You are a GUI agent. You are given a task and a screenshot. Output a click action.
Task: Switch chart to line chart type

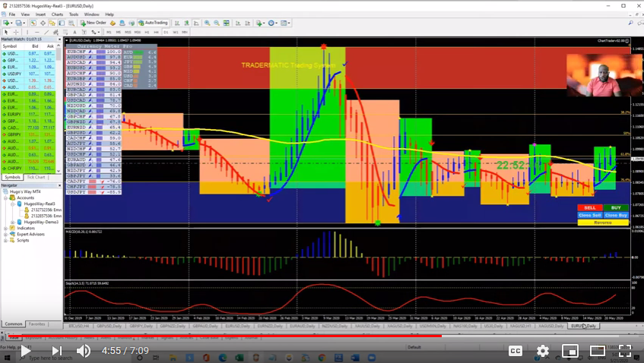coord(196,23)
